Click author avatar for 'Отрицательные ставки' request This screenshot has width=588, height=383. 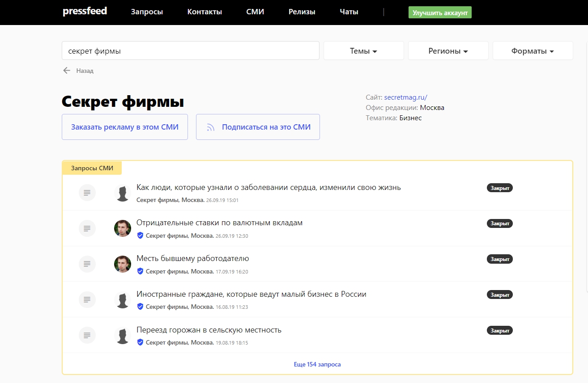123,228
